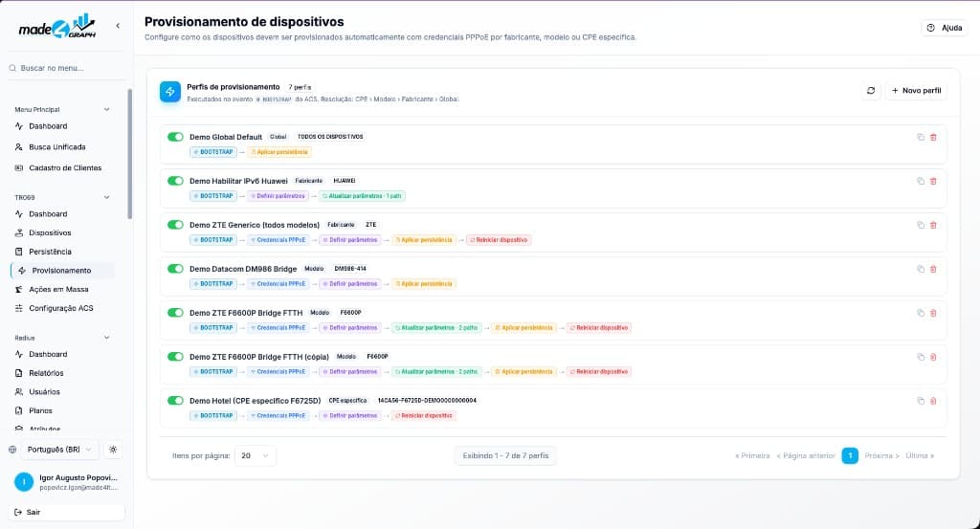Select page 1 in pagination

(x=850, y=456)
